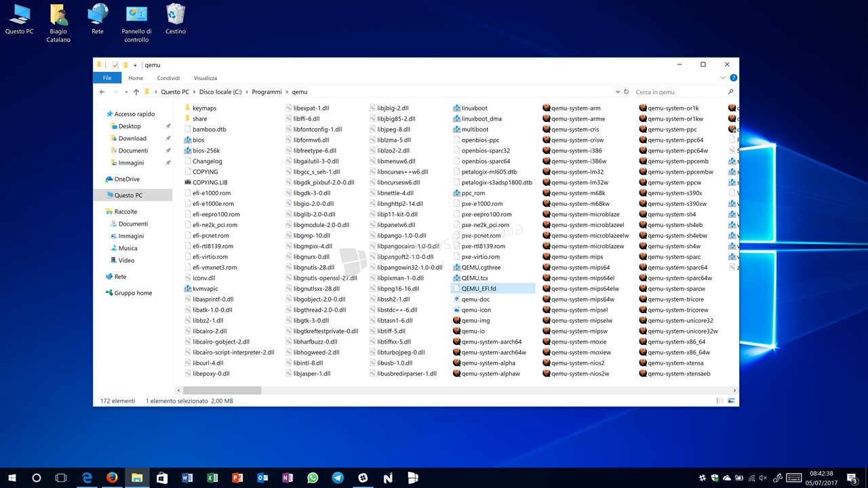The height and width of the screenshot is (488, 868).
Task: Select OneDrive in navigation pane
Action: point(127,179)
